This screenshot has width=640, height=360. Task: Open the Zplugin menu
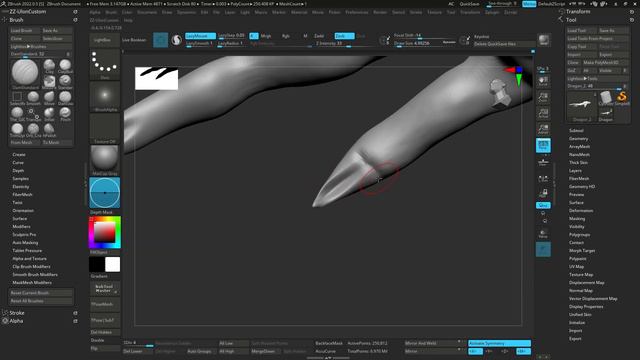point(491,12)
